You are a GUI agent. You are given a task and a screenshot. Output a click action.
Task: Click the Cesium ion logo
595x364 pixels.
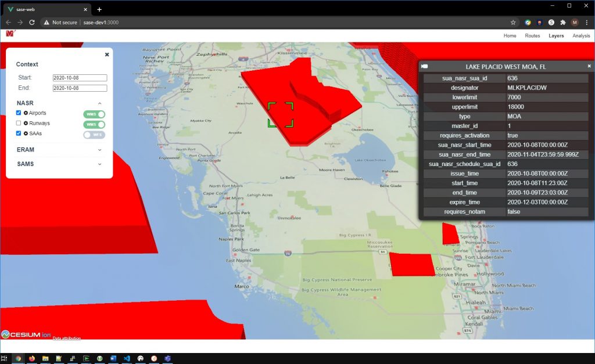pos(26,334)
